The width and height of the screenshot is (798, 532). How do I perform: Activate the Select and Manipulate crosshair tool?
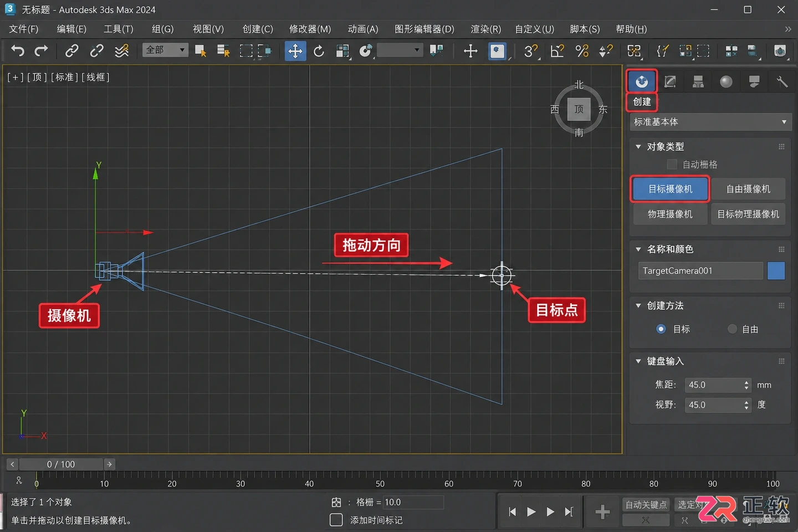pyautogui.click(x=470, y=51)
